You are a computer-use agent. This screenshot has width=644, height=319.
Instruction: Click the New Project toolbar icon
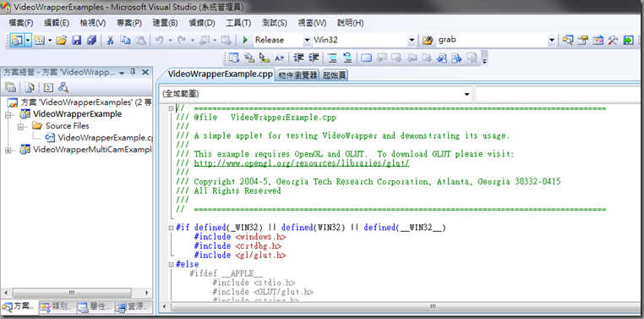[x=16, y=41]
